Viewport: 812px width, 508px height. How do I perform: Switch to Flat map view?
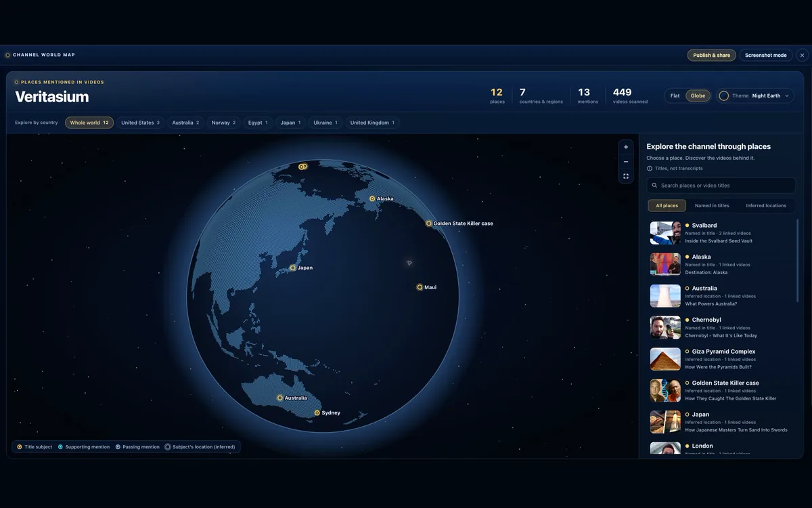pos(675,96)
